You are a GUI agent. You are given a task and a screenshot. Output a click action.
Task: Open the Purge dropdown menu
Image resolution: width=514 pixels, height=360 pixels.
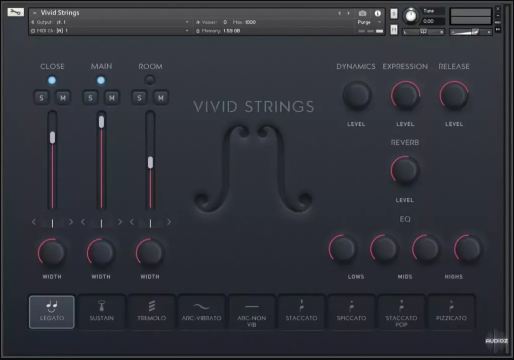point(369,22)
